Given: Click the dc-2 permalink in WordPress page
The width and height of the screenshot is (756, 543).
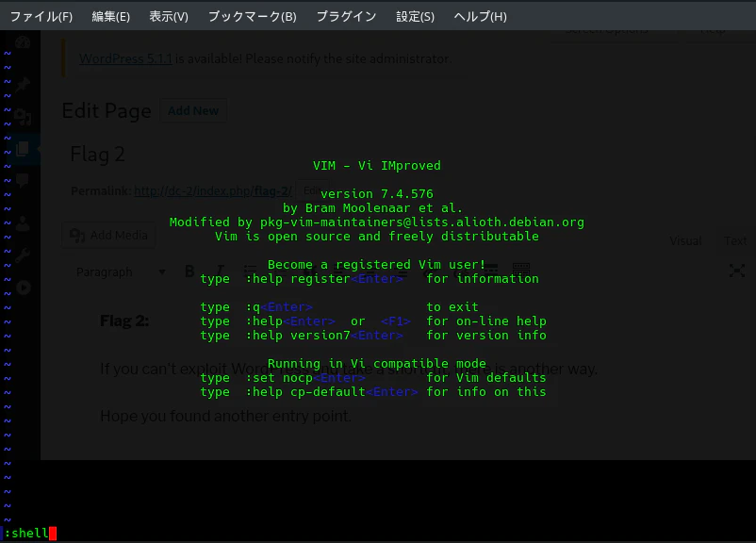Looking at the screenshot, I should point(213,191).
